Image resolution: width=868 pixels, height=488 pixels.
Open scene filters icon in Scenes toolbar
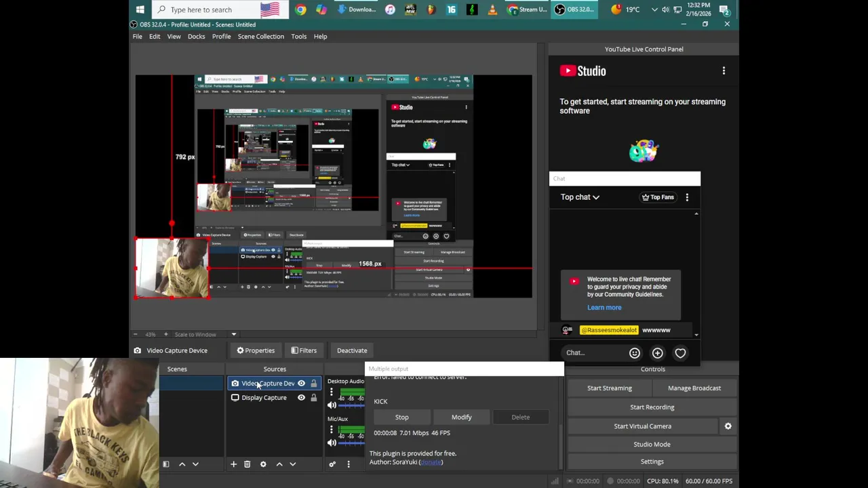click(165, 464)
